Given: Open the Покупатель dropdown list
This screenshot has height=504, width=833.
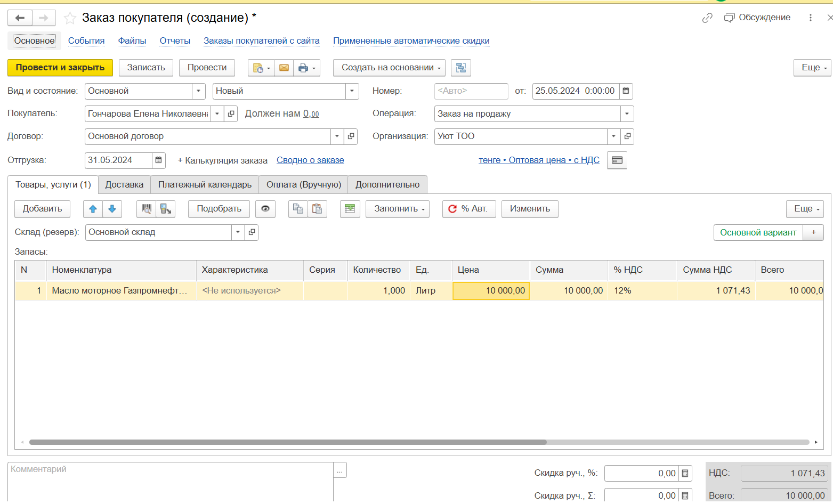Looking at the screenshot, I should (217, 114).
